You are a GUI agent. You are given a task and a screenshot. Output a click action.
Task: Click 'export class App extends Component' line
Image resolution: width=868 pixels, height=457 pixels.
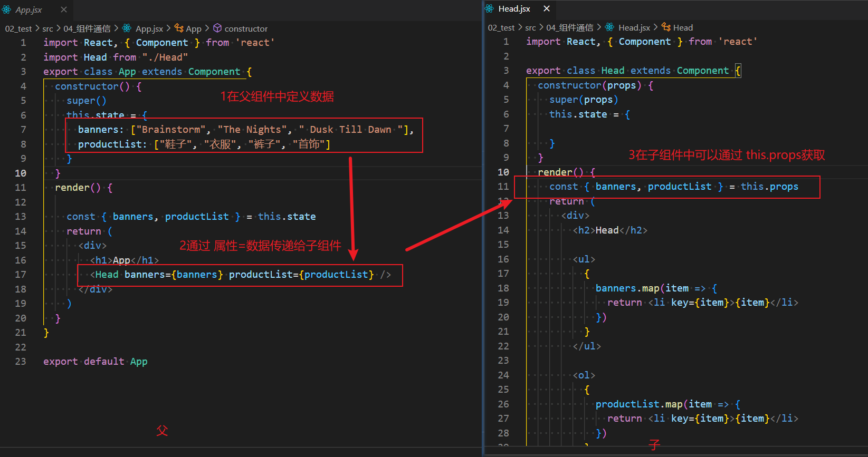click(x=147, y=71)
